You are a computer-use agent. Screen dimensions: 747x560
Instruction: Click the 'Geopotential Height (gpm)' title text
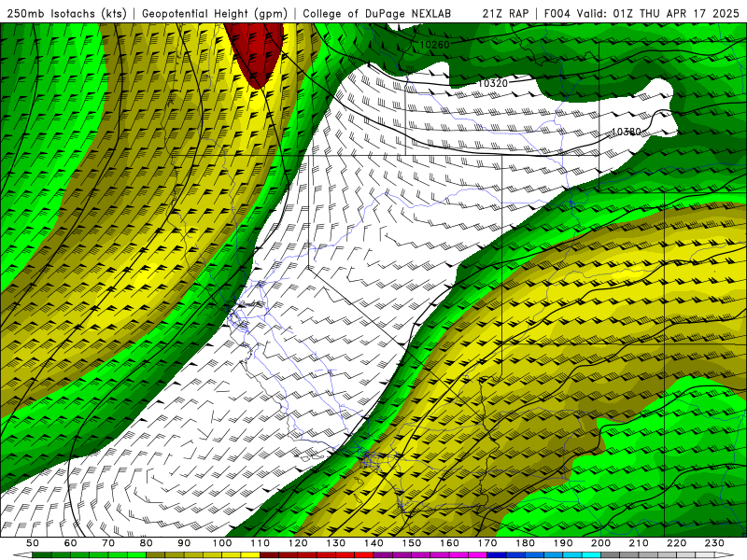[x=215, y=14]
